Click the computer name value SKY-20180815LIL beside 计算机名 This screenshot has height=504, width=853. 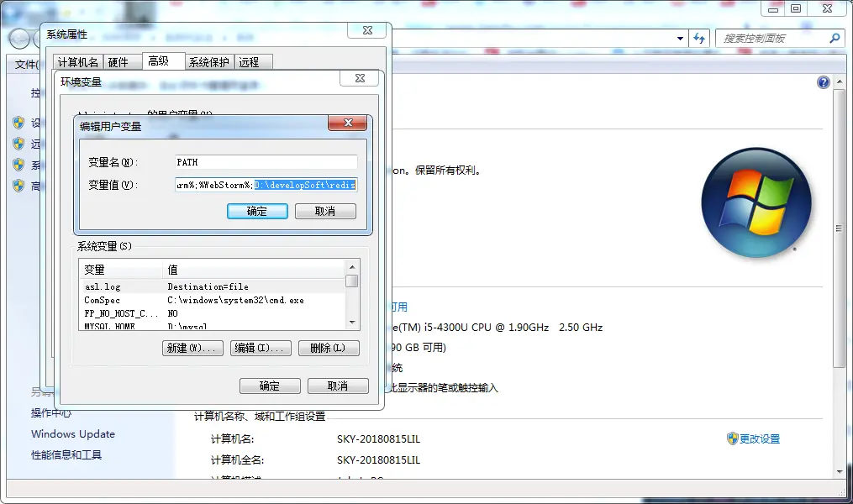[x=379, y=438]
